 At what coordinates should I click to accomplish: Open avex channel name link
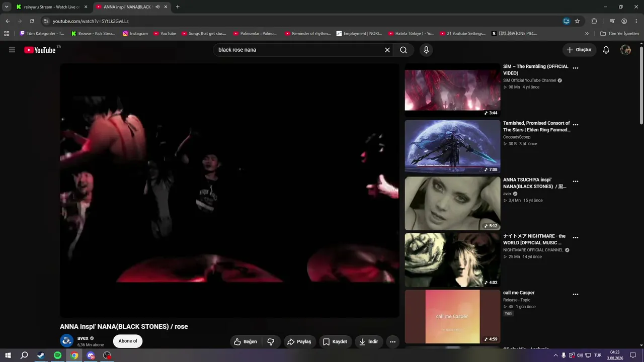coord(83,338)
